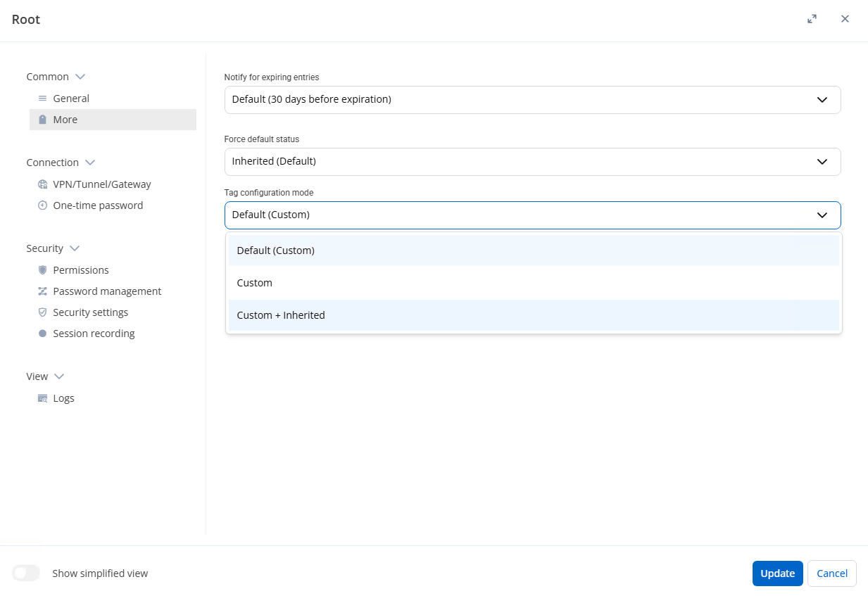Click the Update button

[x=777, y=573]
